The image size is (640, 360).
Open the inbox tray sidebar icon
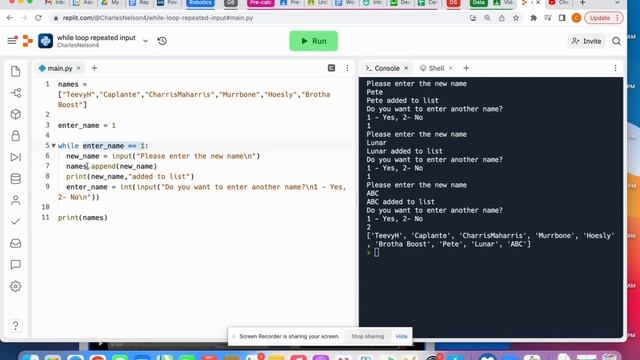click(16, 243)
